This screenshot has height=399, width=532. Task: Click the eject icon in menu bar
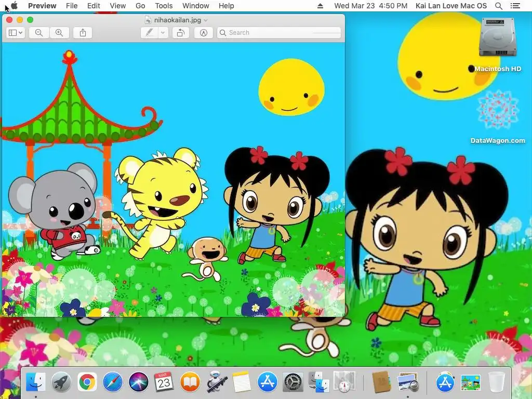[320, 6]
